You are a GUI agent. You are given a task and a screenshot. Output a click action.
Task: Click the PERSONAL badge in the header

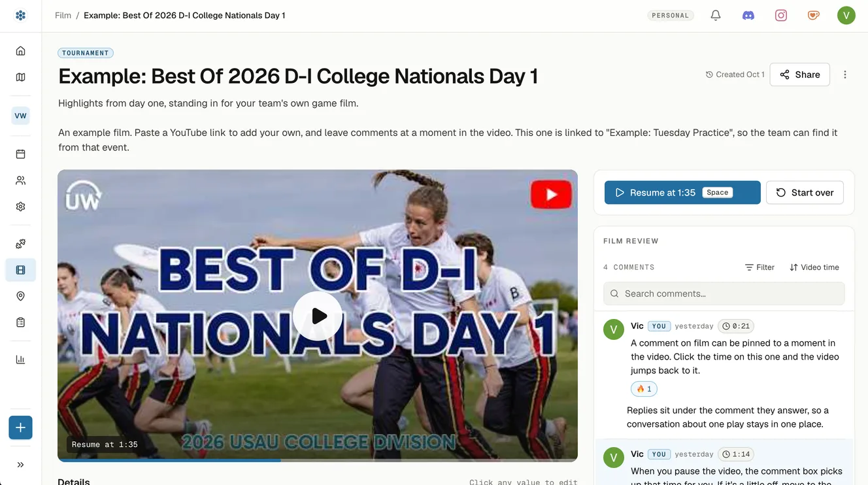coord(671,15)
